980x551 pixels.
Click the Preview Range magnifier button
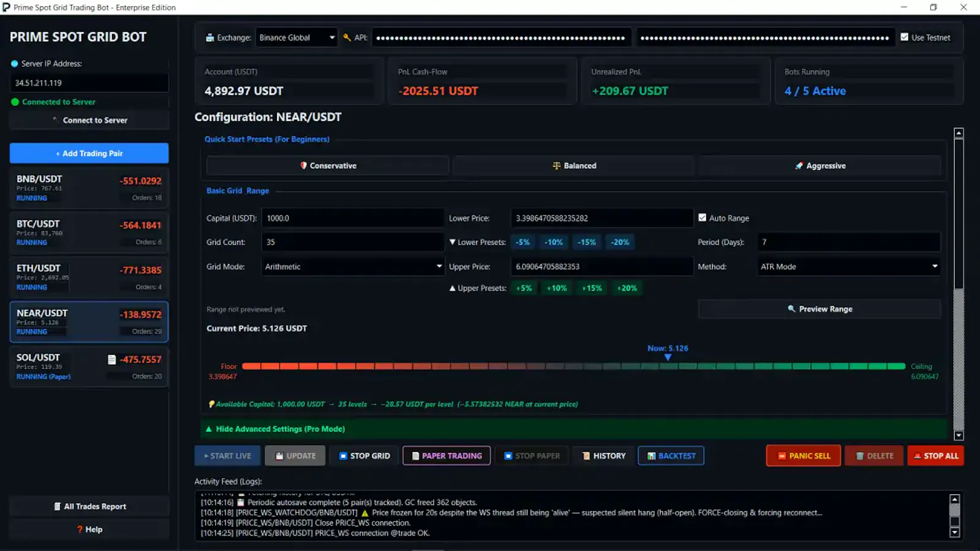point(820,309)
